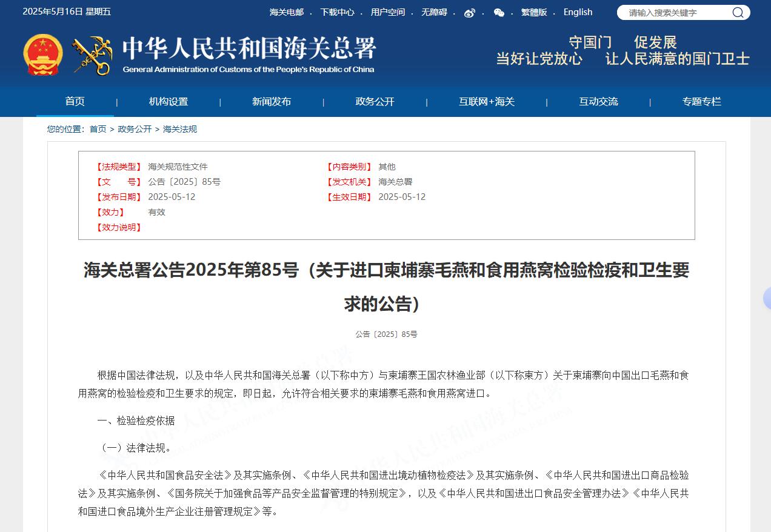This screenshot has width=771, height=532.
Task: Click 海关法规 in the breadcrumb
Action: (x=180, y=129)
